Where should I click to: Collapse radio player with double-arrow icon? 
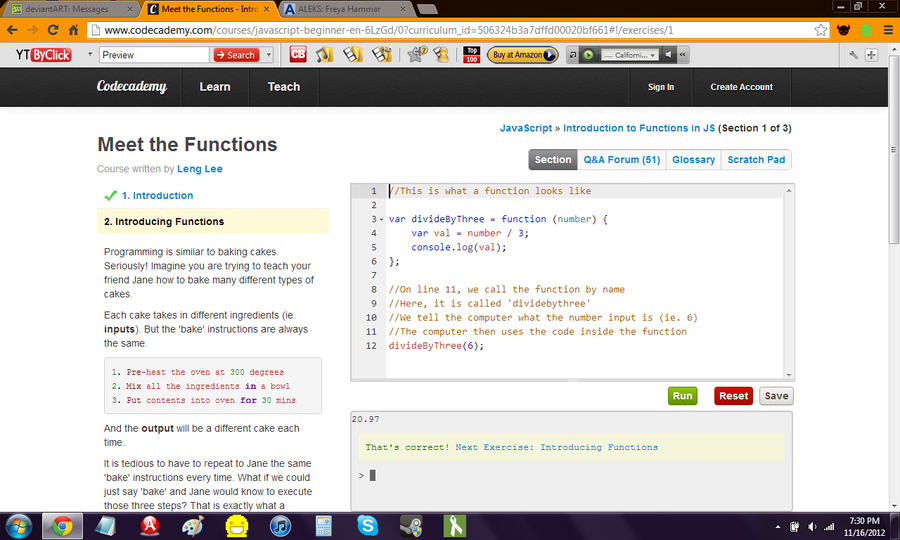682,55
